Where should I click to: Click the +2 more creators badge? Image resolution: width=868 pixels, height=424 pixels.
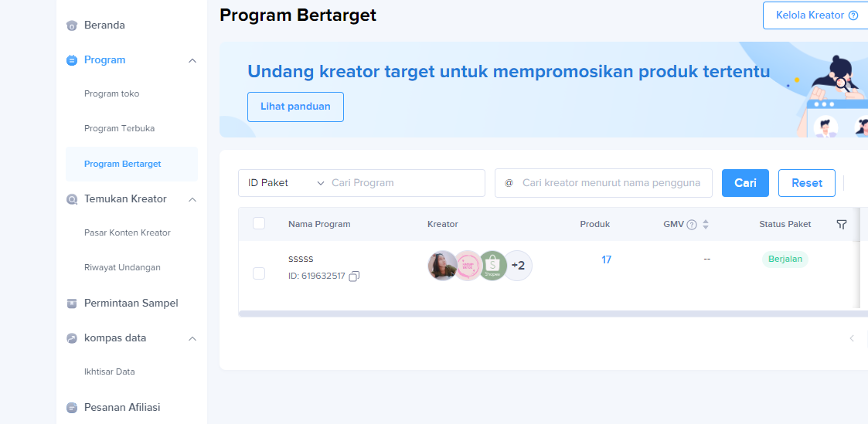pos(519,266)
